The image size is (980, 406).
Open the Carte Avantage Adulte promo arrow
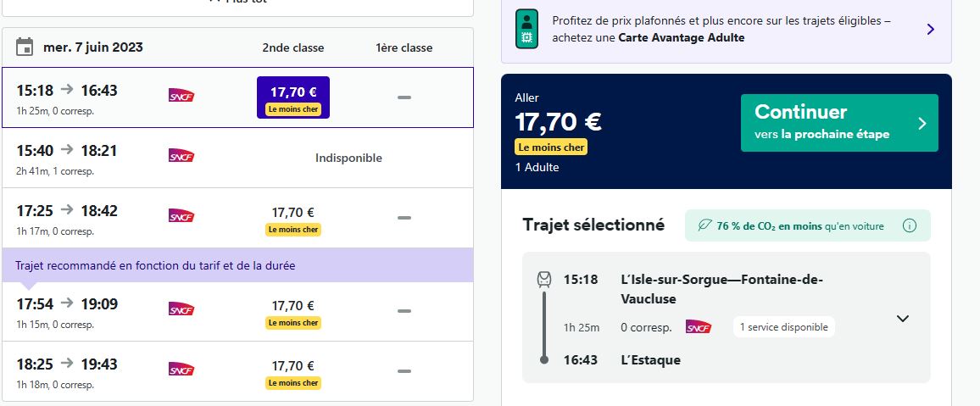coord(931,29)
